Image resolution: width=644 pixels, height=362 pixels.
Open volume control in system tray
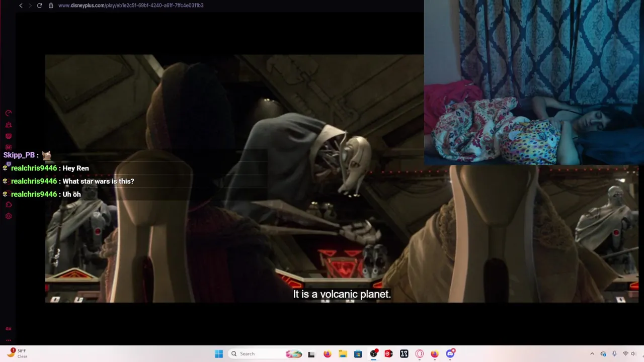coord(633,354)
